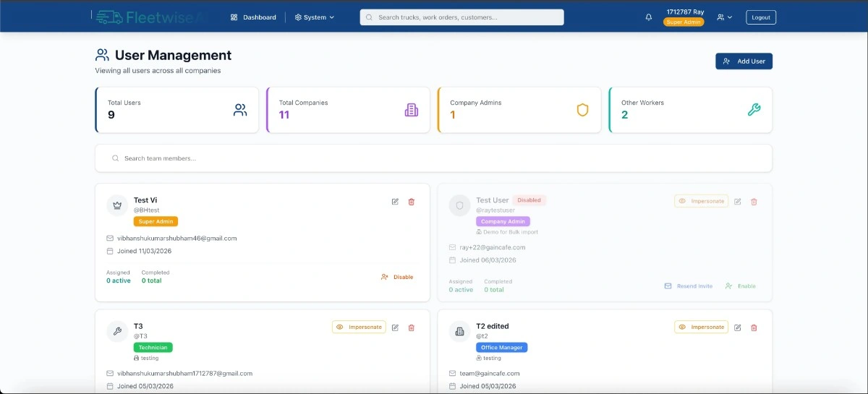Click Resend Invite for Test User
Viewport: 868px width, 394px height.
point(689,286)
